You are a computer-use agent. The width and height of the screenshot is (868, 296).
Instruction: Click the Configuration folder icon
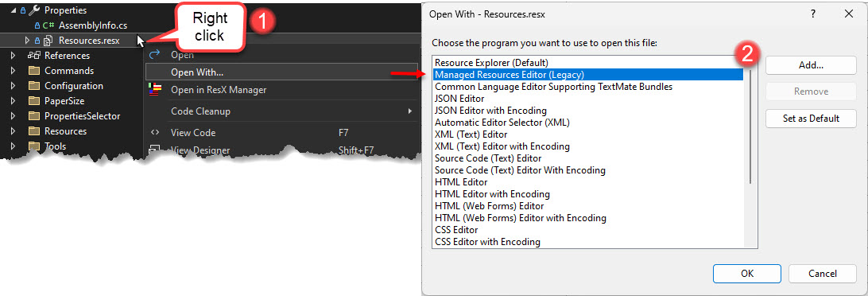tap(34, 86)
